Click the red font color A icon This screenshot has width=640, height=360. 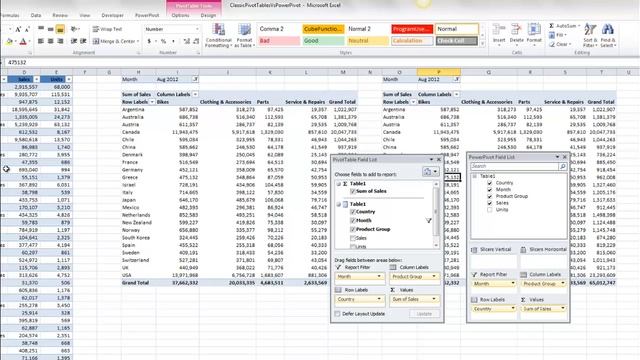tap(23, 41)
